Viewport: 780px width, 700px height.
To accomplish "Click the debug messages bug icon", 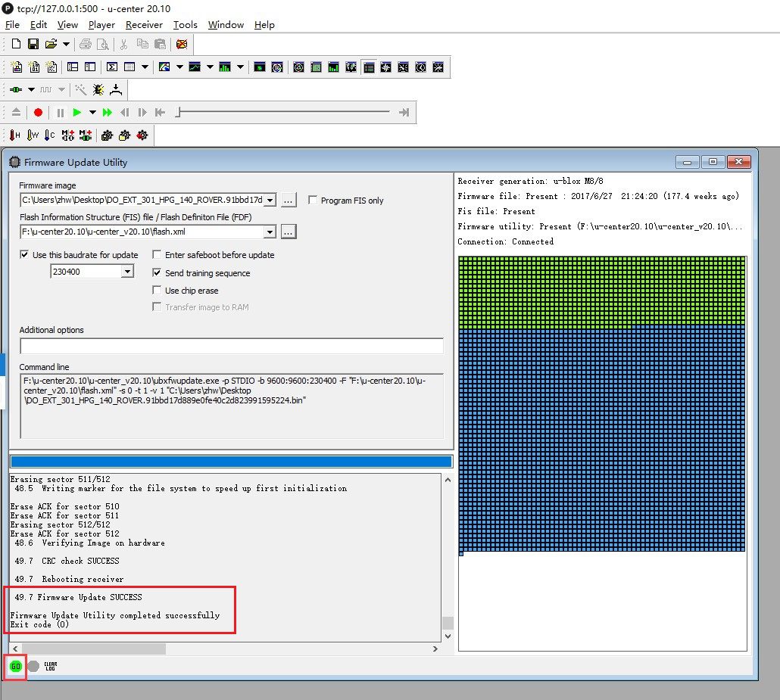I will click(98, 89).
